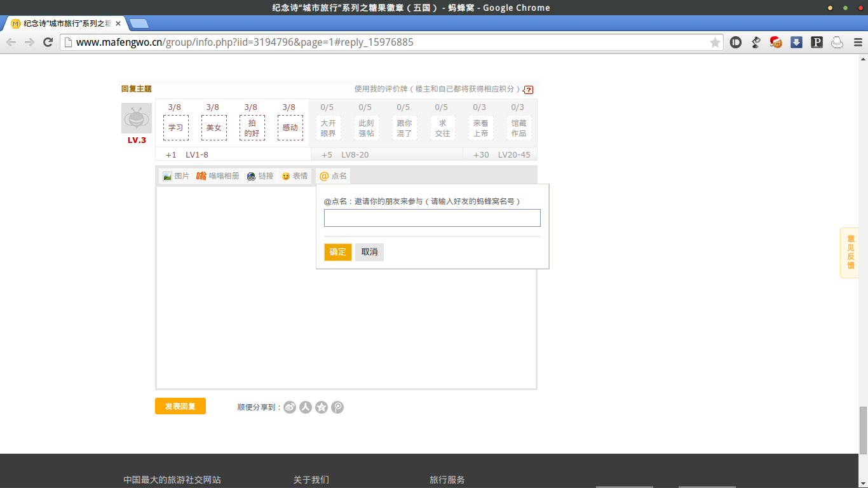Share to Renren icon
868x488 pixels.
[x=306, y=407]
